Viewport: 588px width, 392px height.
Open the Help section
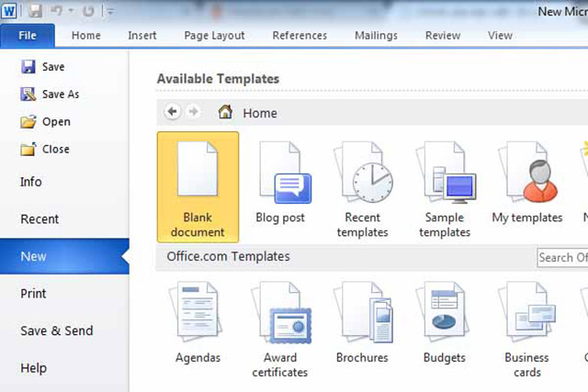click(x=33, y=367)
